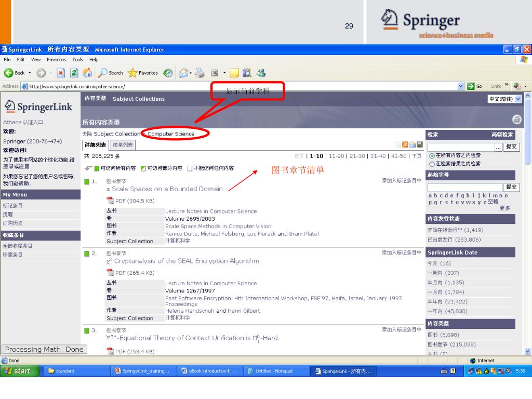This screenshot has width=532, height=399.
Task: Open the File menu
Action: [7, 59]
